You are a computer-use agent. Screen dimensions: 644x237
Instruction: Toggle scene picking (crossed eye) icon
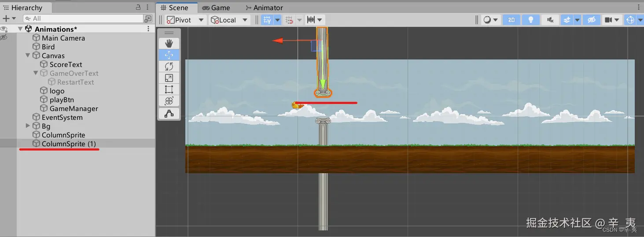[x=4, y=38]
